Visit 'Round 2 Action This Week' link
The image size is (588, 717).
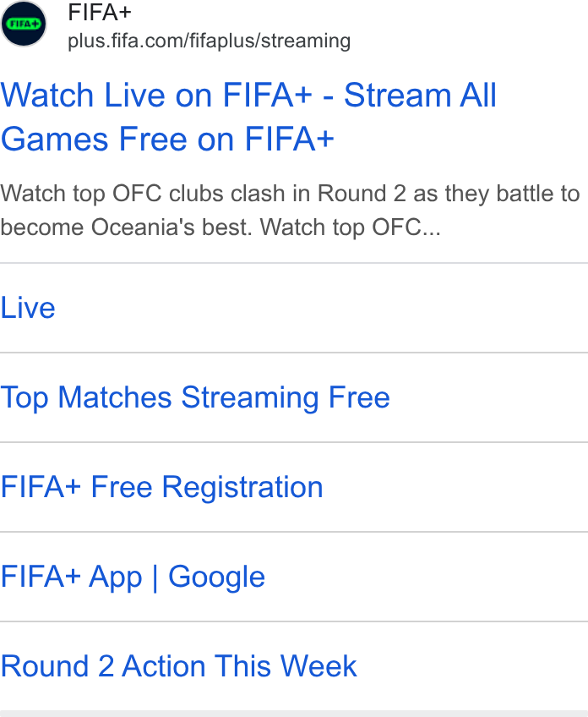(178, 665)
